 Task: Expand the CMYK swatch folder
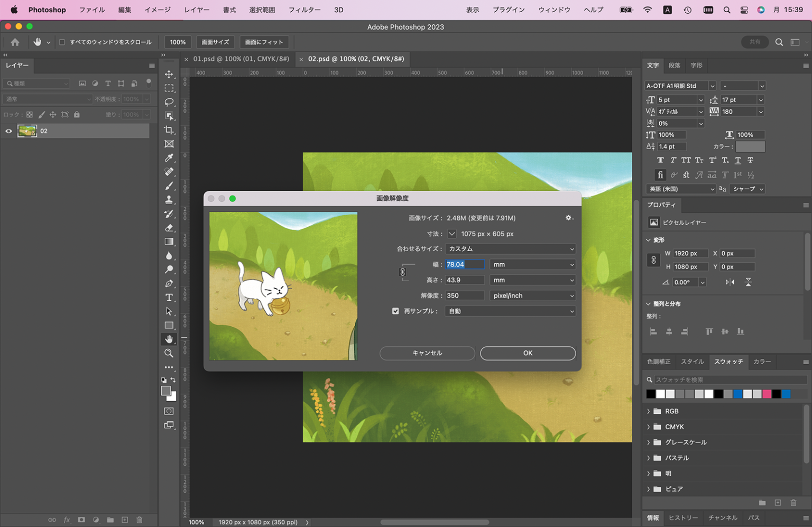[x=649, y=427]
